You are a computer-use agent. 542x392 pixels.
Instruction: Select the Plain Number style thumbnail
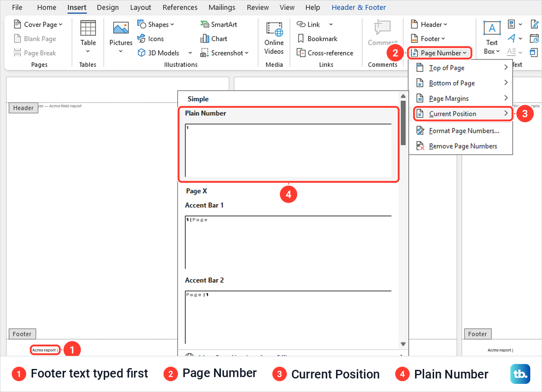click(x=289, y=150)
